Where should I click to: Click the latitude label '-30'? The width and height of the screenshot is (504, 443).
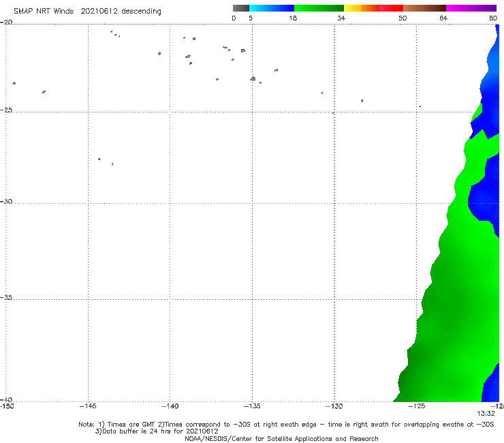pos(6,201)
